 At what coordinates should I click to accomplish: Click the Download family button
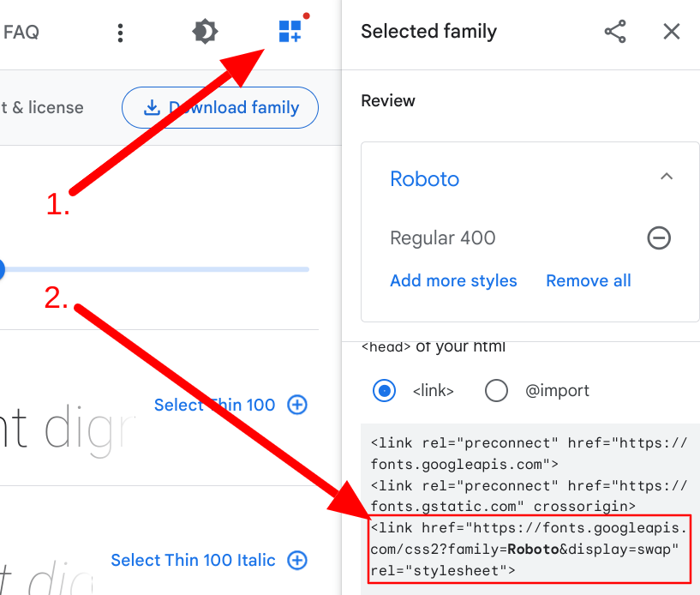tap(220, 108)
